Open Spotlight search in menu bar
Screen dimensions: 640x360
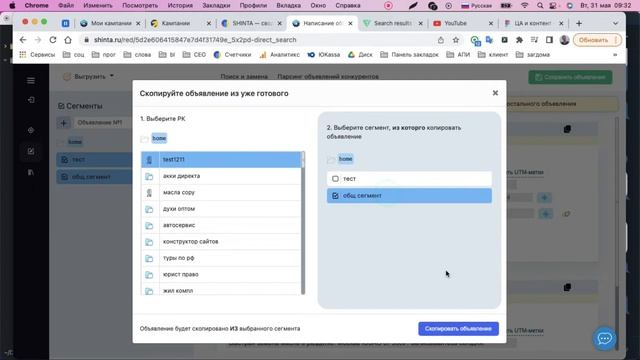(x=540, y=6)
